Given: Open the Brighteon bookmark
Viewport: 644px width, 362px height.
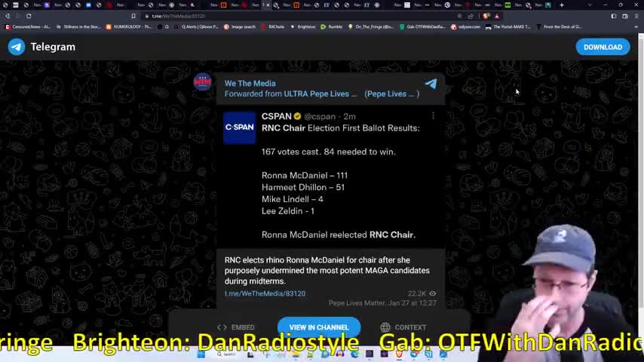Looking at the screenshot, I should tap(303, 26).
